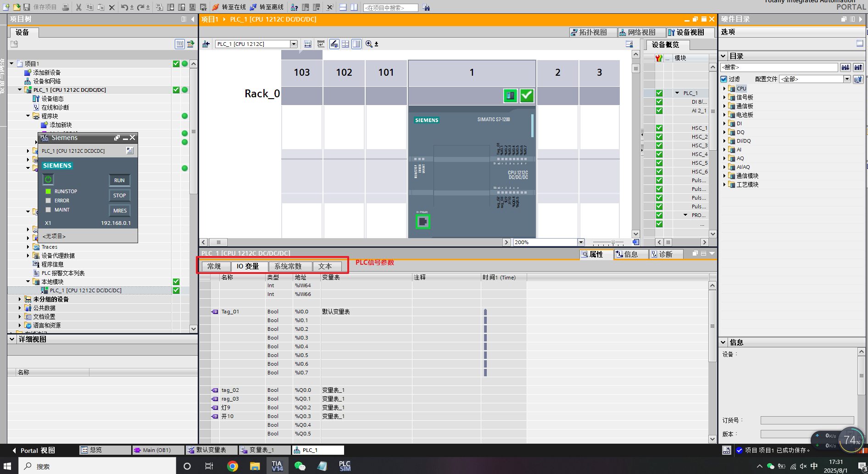Image resolution: width=868 pixels, height=474 pixels.
Task: Click RUN button in PLCSIM
Action: 119,180
